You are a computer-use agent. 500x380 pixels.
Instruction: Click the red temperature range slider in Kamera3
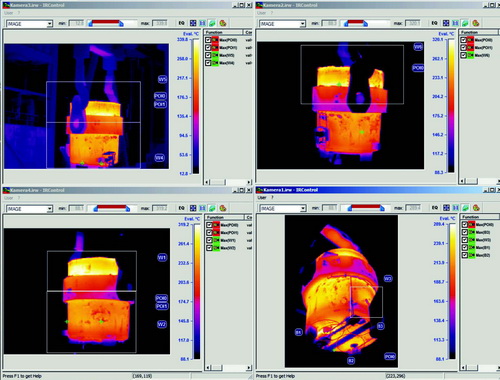point(106,22)
